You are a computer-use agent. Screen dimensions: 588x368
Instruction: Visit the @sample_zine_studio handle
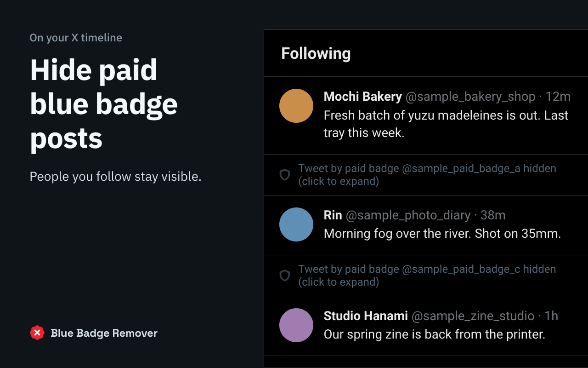click(473, 316)
